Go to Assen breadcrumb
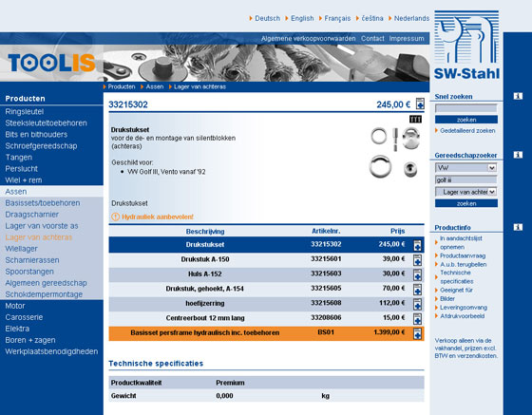This screenshot has width=532, height=415. pyautogui.click(x=154, y=86)
